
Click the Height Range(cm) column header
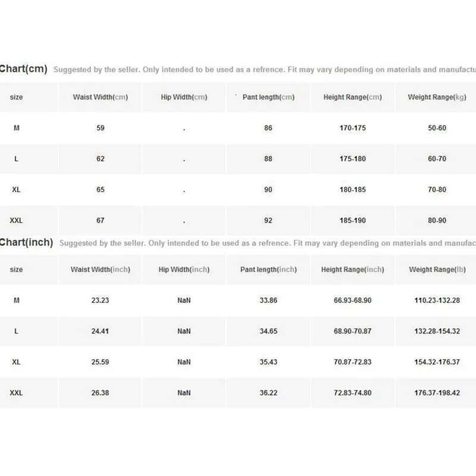(x=352, y=97)
